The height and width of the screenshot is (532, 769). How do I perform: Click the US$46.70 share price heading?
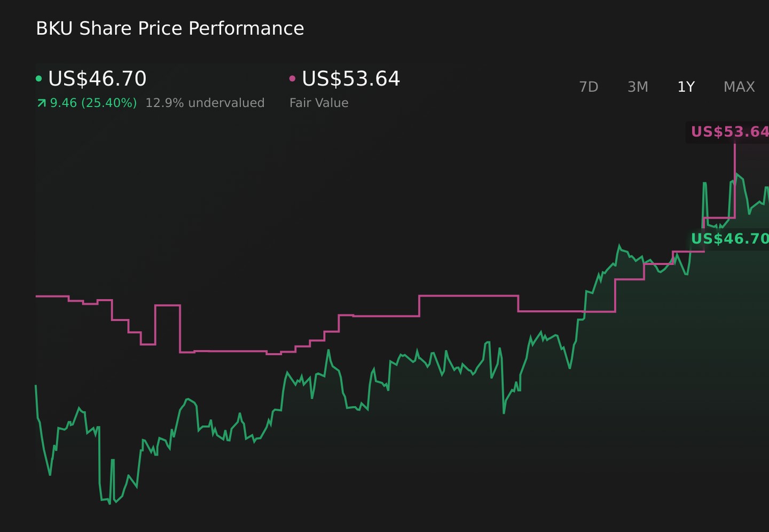[x=97, y=79]
